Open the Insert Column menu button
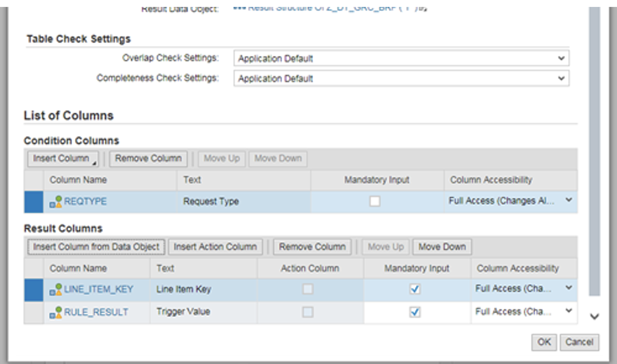Screen dimensions: 617x364 63,159
